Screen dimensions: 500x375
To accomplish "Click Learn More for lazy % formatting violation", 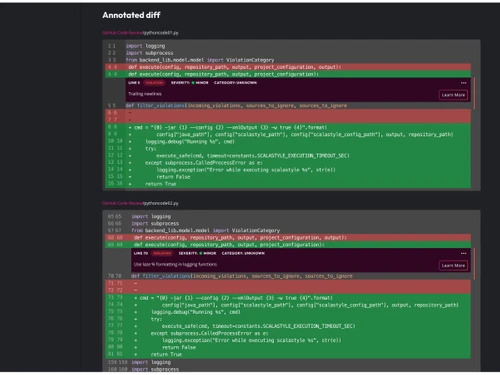I will [453, 266].
